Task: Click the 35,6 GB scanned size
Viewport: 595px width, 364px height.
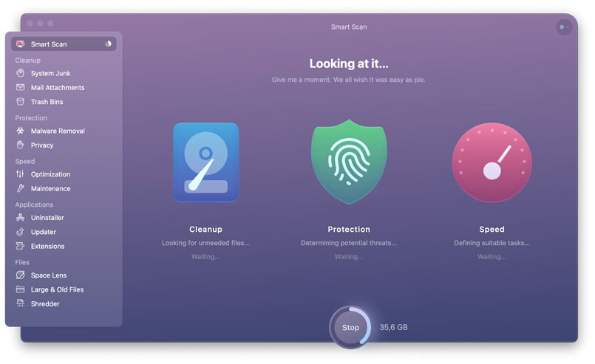Action: pyautogui.click(x=393, y=327)
